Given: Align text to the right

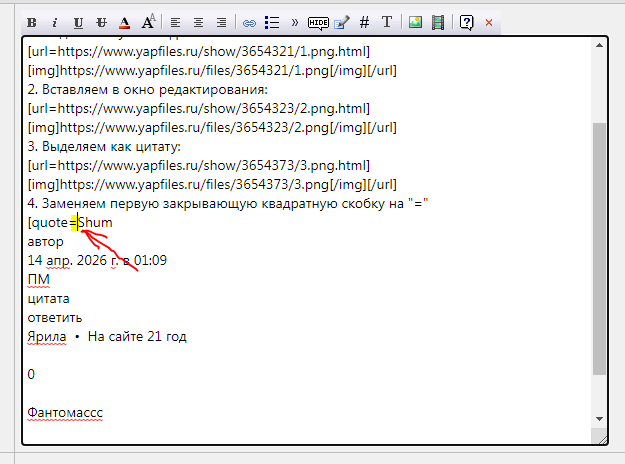Looking at the screenshot, I should pos(221,21).
